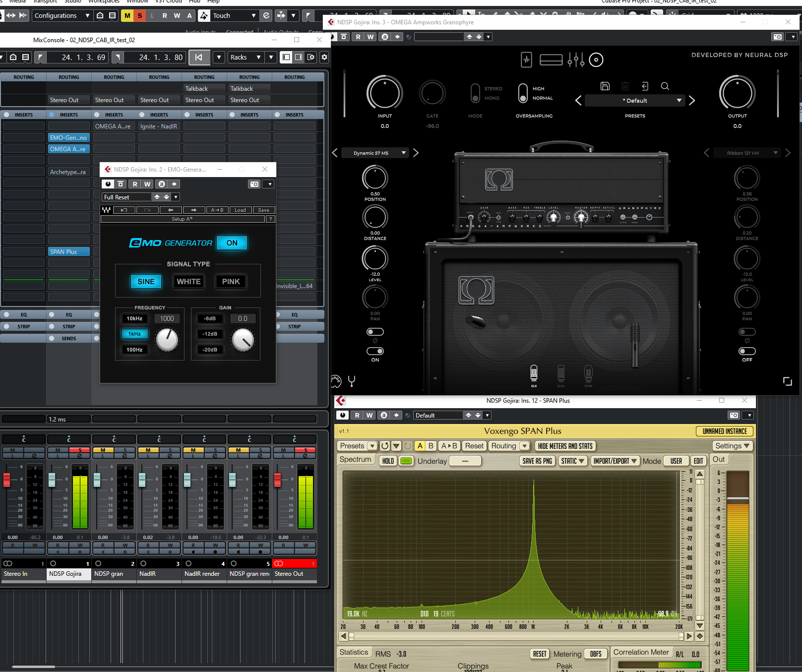Screen dimensions: 802x672
Task: Flip phase toggle for left microphone
Action: click(375, 332)
